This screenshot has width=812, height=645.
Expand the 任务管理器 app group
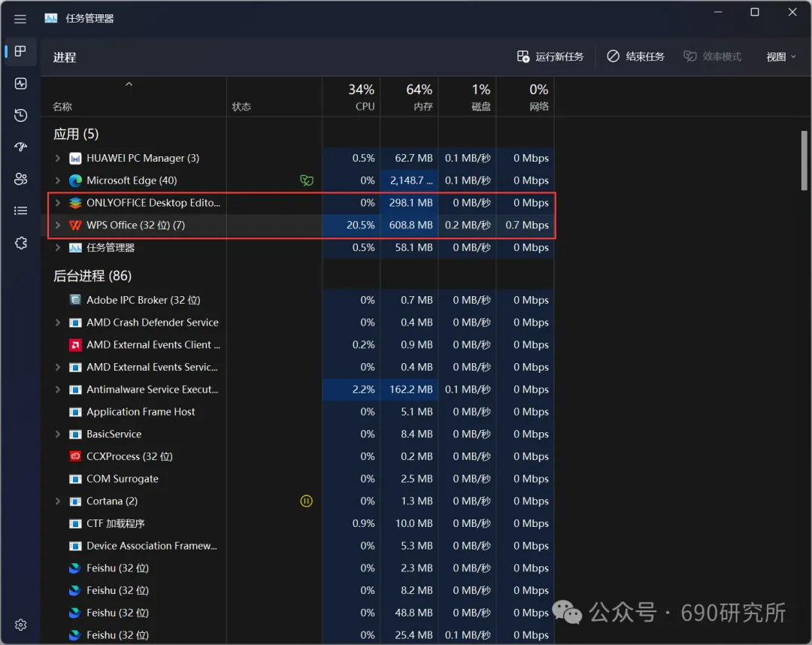[x=57, y=248]
